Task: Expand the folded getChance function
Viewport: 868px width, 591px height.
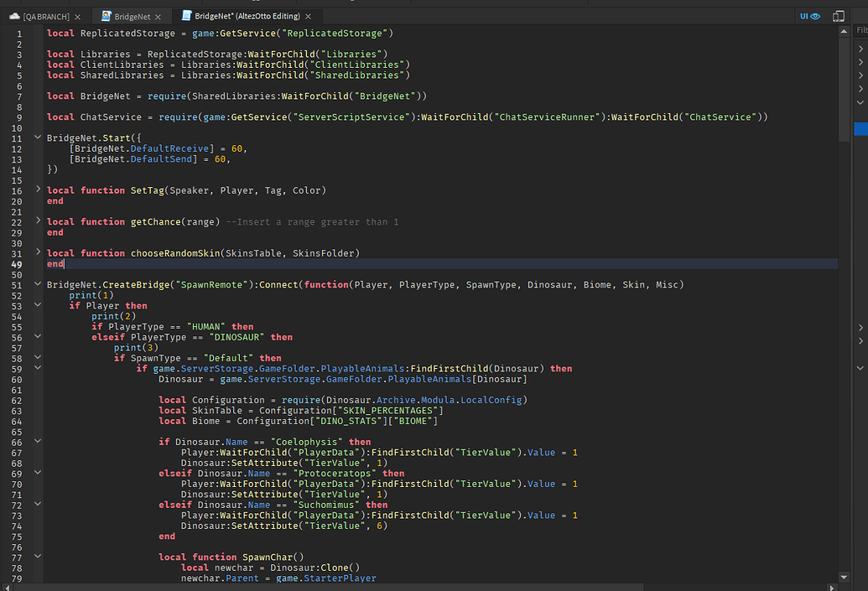Action: pyautogui.click(x=38, y=221)
